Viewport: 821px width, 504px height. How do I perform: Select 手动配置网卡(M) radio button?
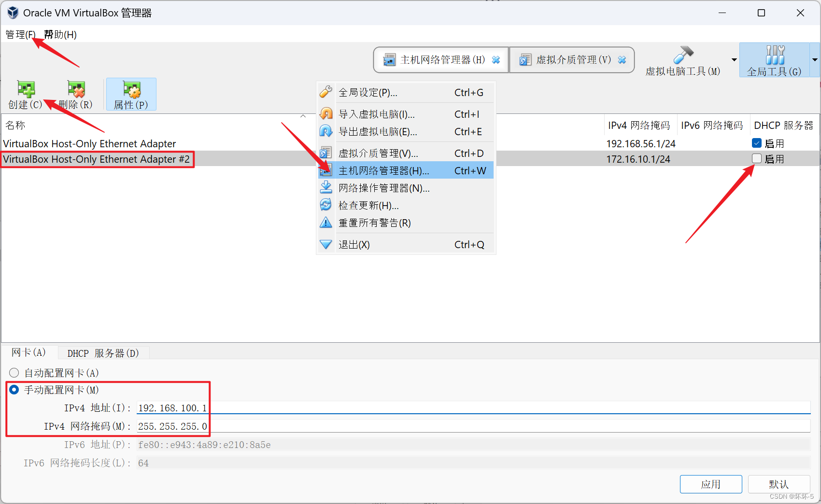click(14, 390)
